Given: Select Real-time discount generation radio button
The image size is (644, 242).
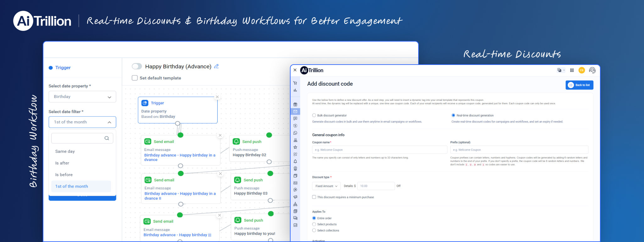Looking at the screenshot, I should 453,115.
